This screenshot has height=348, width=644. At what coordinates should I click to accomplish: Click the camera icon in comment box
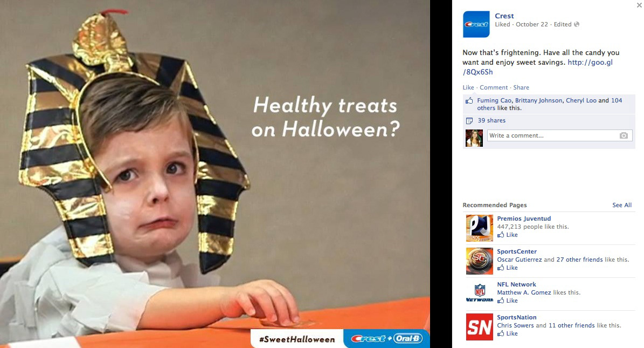(x=624, y=135)
